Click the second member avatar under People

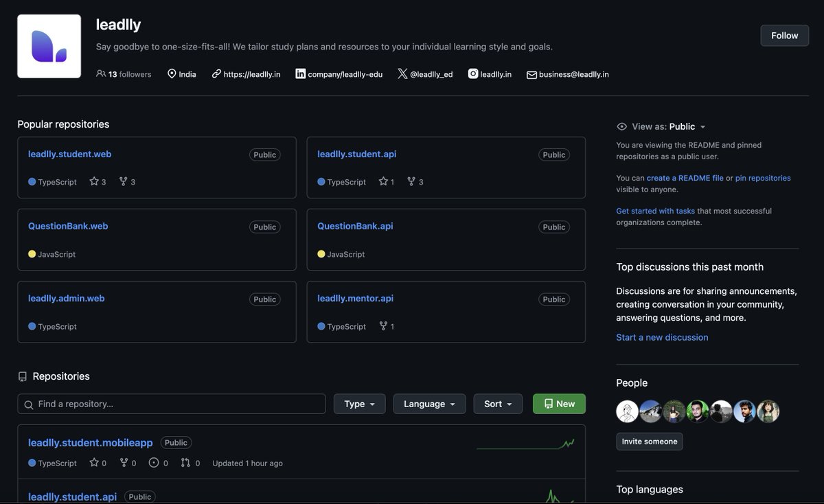(650, 411)
